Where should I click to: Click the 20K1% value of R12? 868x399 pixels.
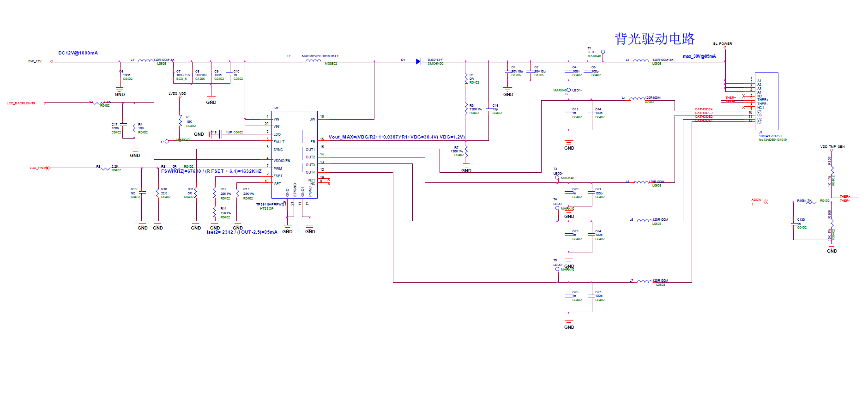point(225,194)
